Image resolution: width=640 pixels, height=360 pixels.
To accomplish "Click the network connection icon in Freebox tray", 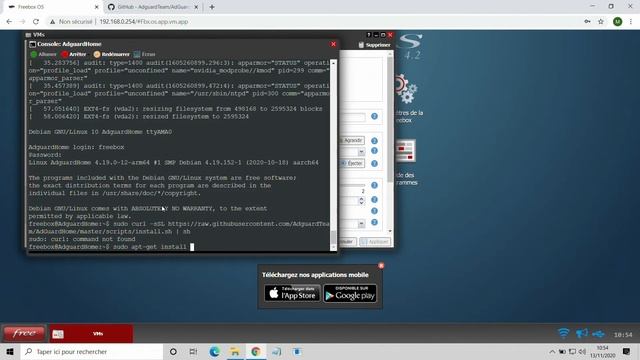I will 598,334.
